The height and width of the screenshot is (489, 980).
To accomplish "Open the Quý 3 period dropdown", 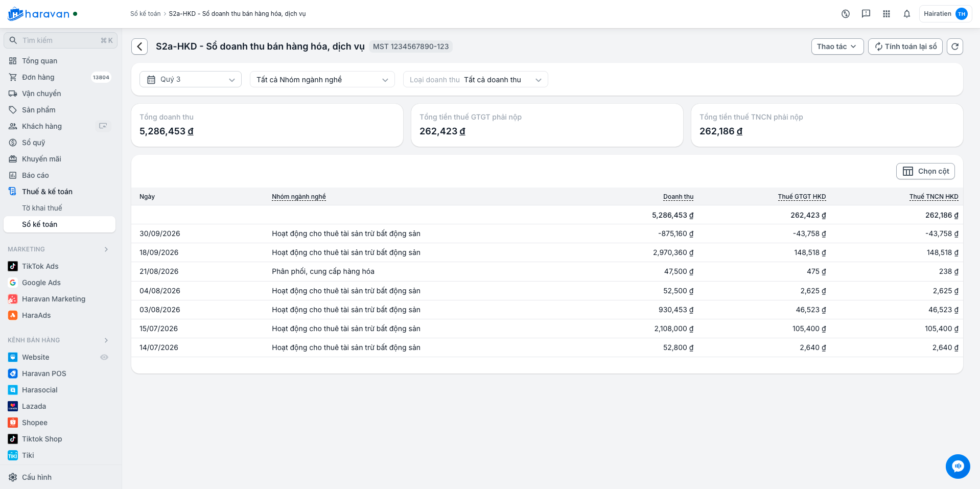I will pyautogui.click(x=191, y=79).
